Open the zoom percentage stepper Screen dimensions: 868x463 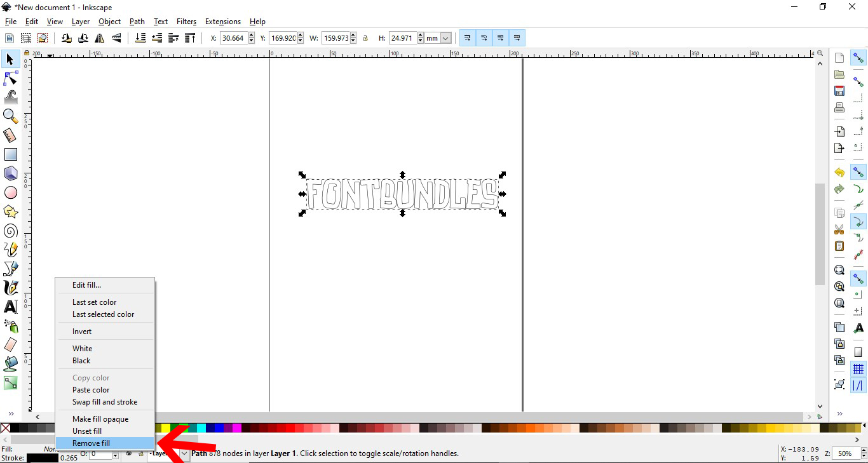pyautogui.click(x=864, y=453)
